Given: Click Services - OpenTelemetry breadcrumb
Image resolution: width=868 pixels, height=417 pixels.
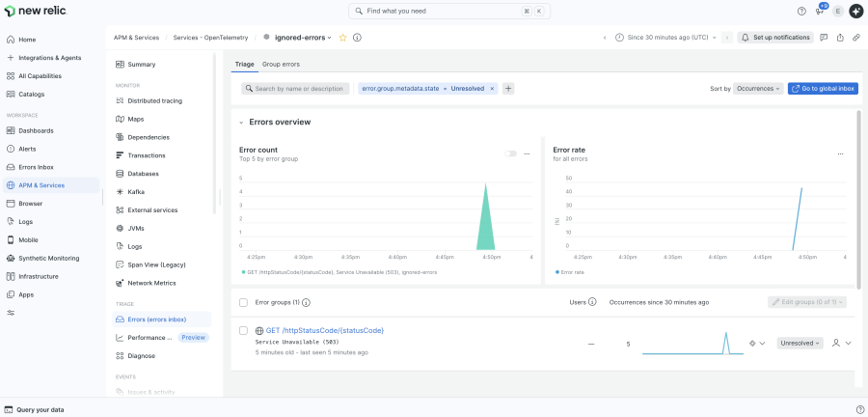Looking at the screenshot, I should tap(210, 38).
